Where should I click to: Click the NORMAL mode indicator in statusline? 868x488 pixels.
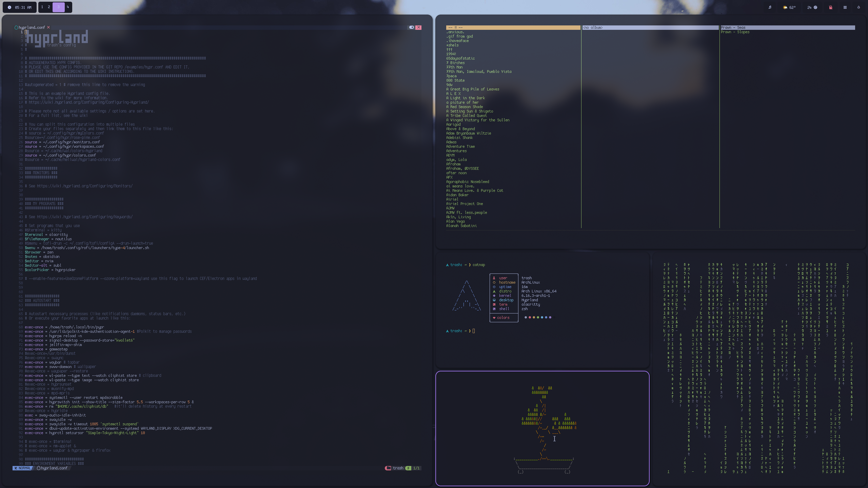[23, 468]
